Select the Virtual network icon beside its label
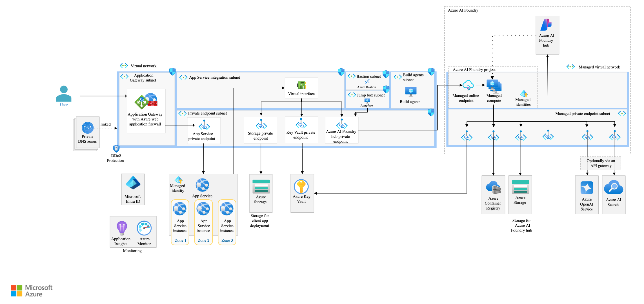The height and width of the screenshot is (304, 644). tap(124, 66)
